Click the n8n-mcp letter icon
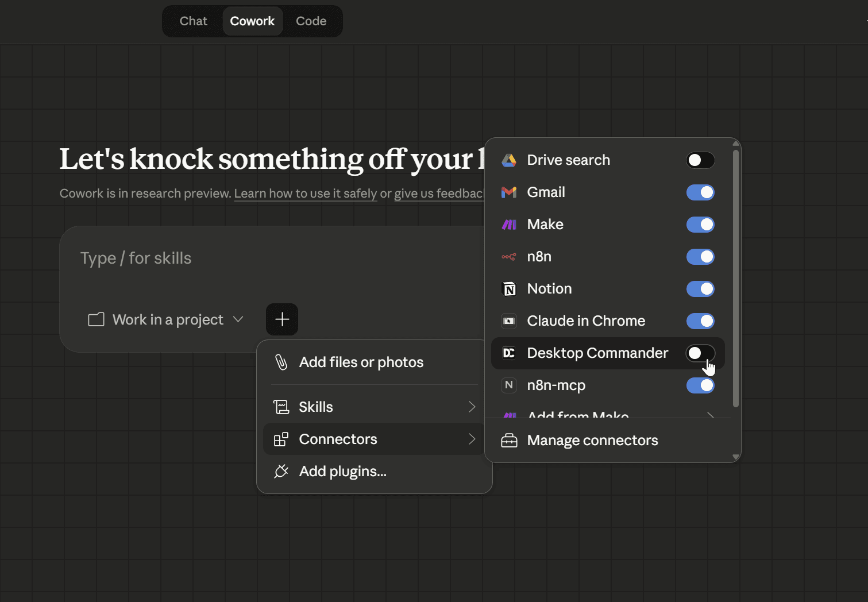This screenshot has height=602, width=868. [509, 385]
